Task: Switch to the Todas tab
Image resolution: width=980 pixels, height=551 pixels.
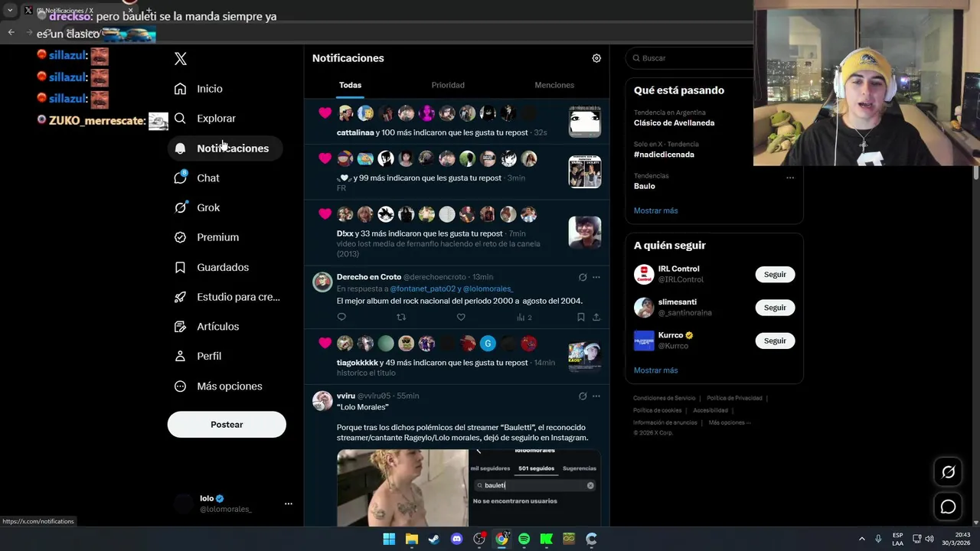Action: 350,85
